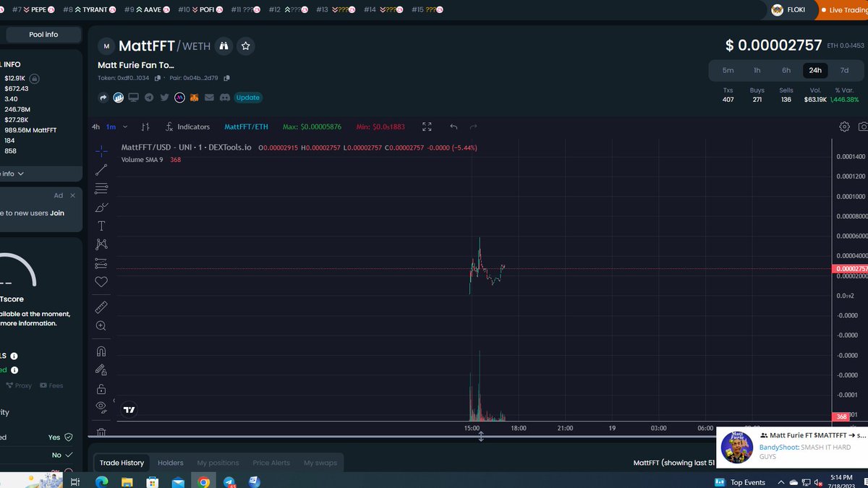Open the Trade History tab
868x488 pixels.
point(122,463)
